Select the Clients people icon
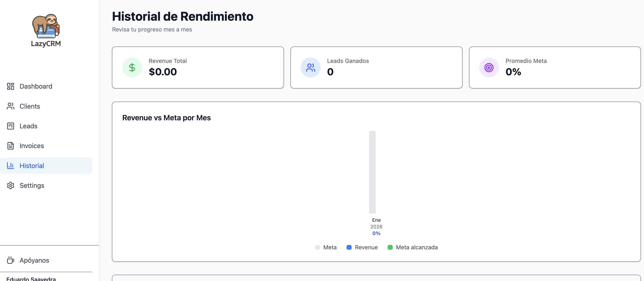This screenshot has width=644, height=281. click(x=10, y=106)
